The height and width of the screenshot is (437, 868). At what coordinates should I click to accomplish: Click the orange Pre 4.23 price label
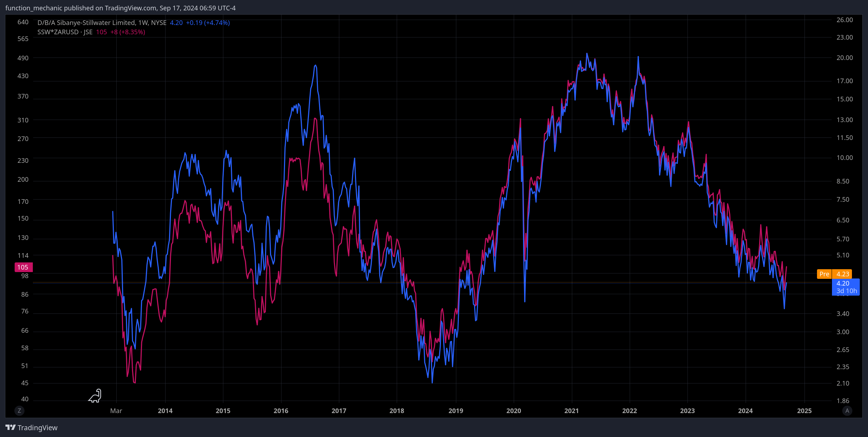[834, 274]
